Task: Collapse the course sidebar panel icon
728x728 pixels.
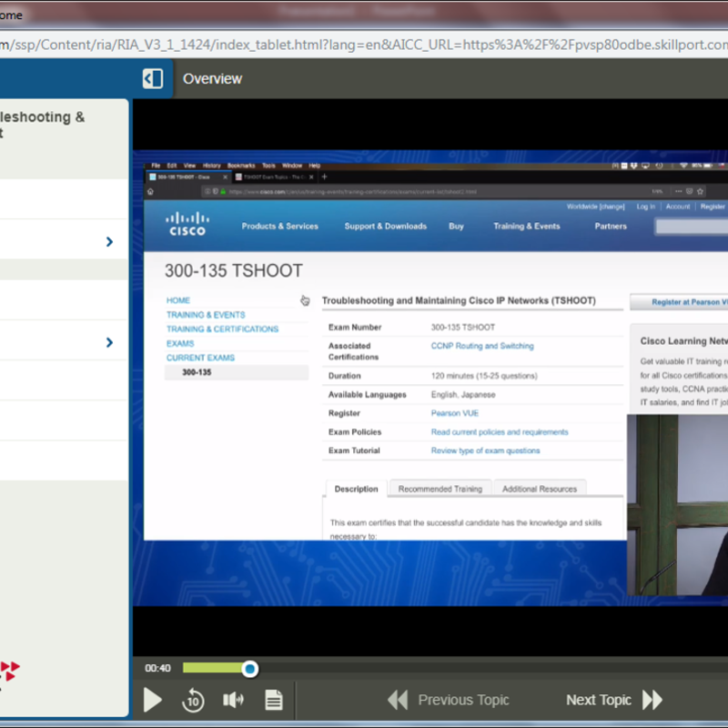Action: (153, 78)
